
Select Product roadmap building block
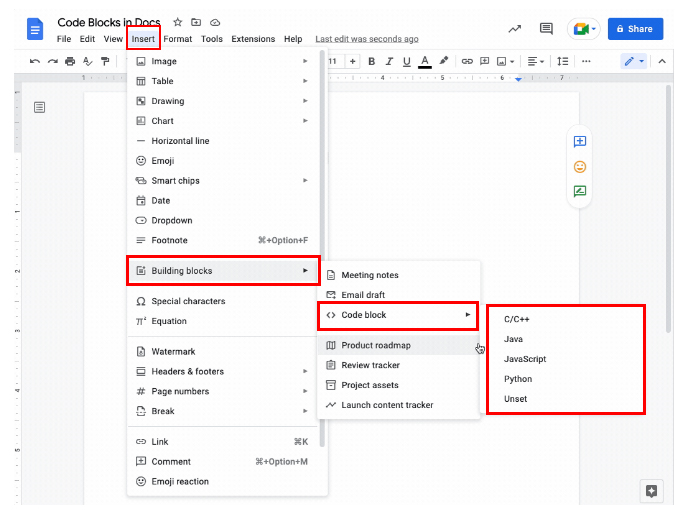point(398,345)
